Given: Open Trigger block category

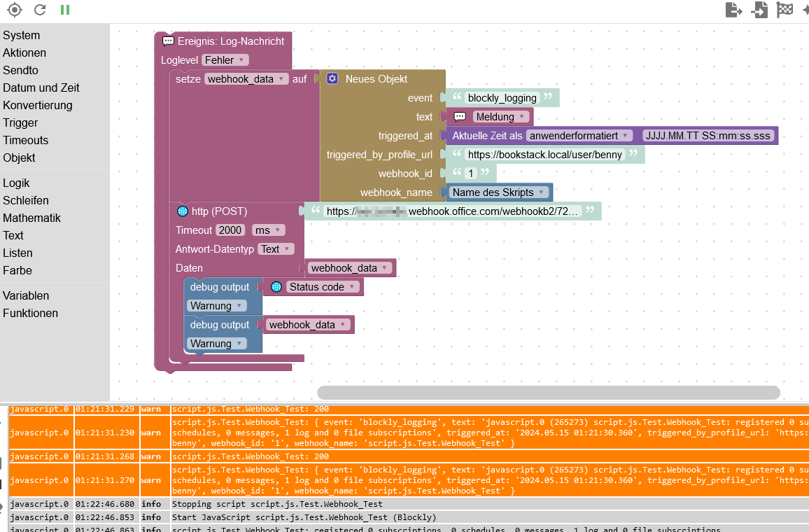Looking at the screenshot, I should coord(20,122).
